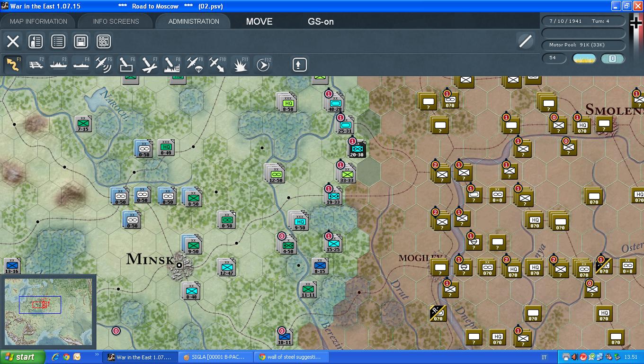Select the F1 Move mode icon
This screenshot has height=364, width=644.
coord(13,64)
